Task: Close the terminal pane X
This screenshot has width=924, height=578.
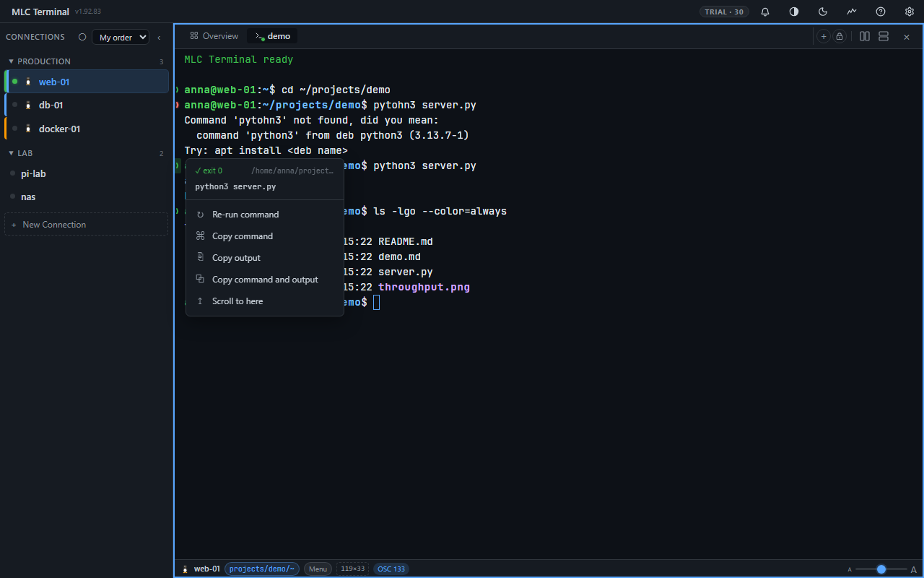Action: 907,37
